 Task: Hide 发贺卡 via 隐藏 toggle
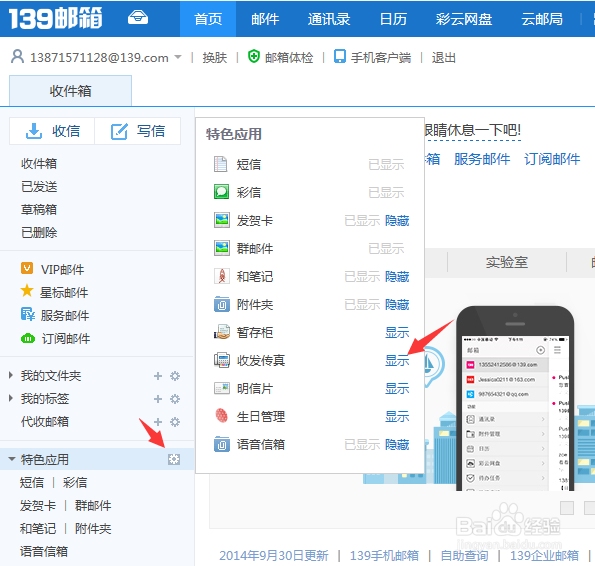click(x=397, y=220)
